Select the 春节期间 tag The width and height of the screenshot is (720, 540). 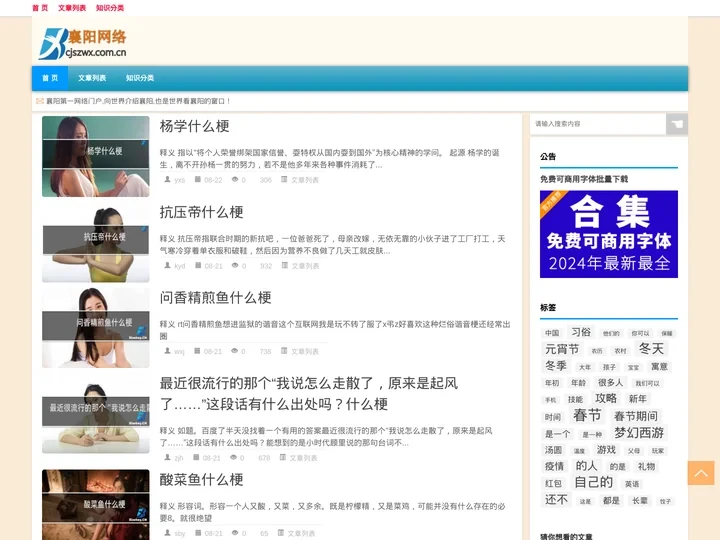click(x=636, y=416)
